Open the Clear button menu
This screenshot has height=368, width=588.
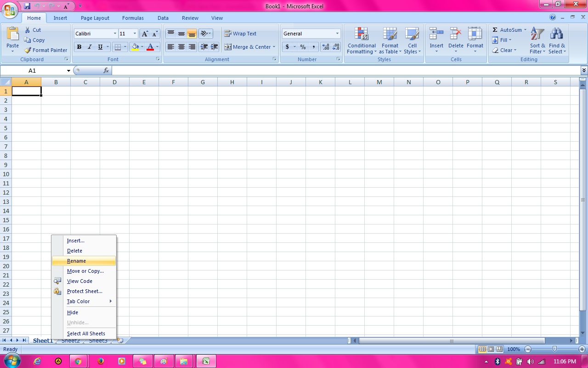pos(504,50)
